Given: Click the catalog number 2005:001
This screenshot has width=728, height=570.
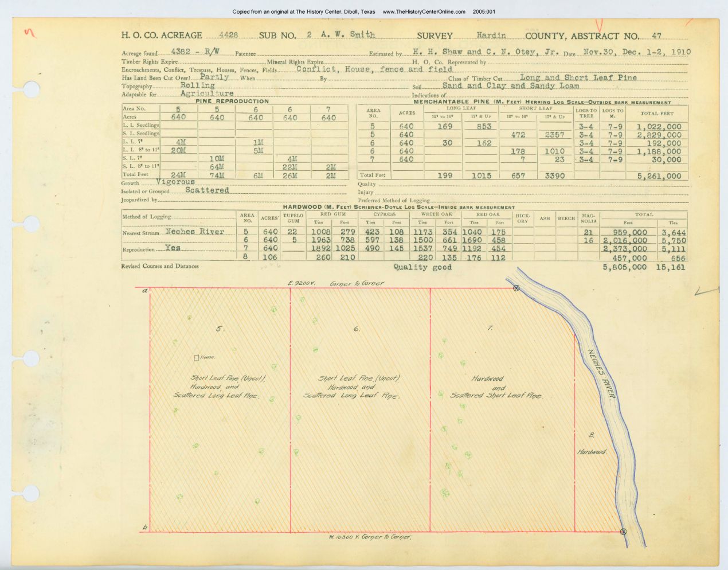Looking at the screenshot, I should (484, 11).
